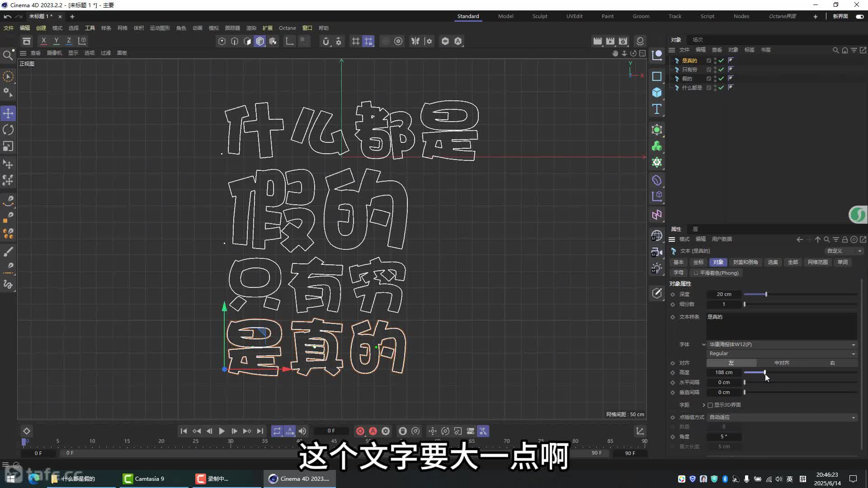This screenshot has width=868, height=488.
Task: Switch to 封盖和倒角 tab
Action: coord(745,262)
